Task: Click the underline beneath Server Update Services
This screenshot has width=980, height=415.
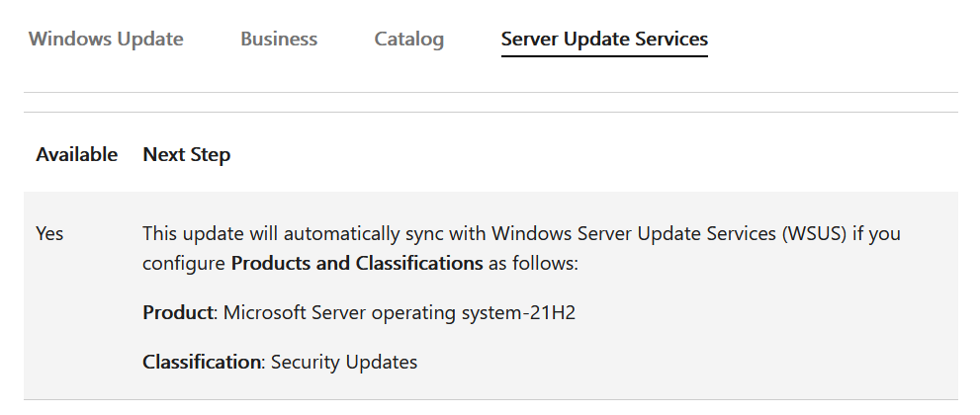Action: tap(604, 56)
